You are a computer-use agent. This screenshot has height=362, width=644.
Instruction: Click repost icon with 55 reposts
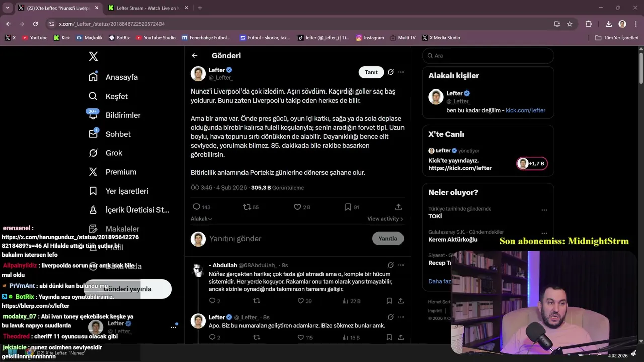point(251,207)
